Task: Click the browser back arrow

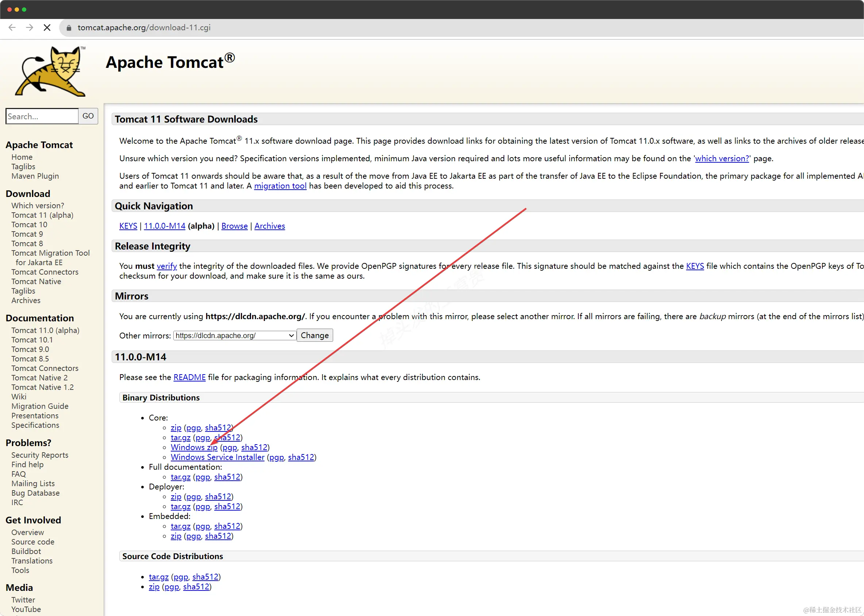Action: point(12,28)
